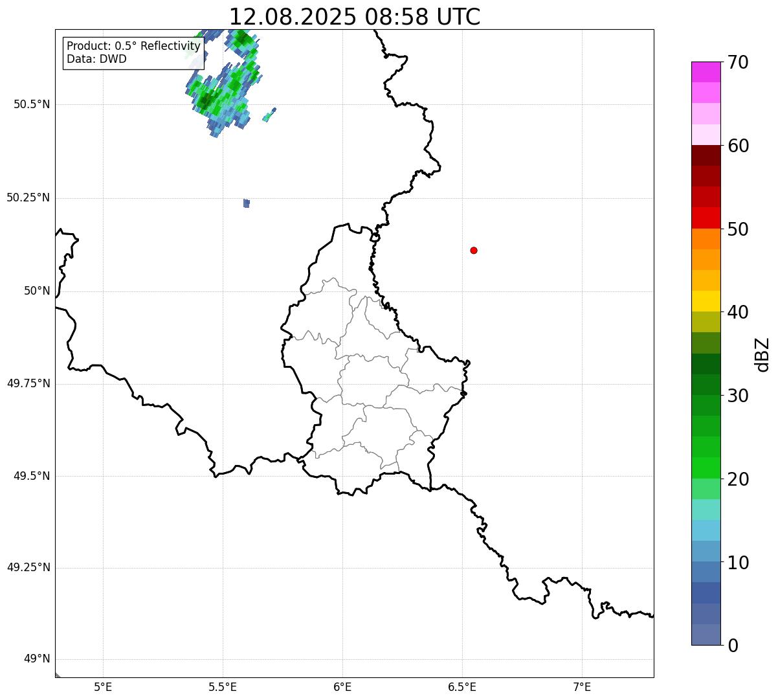Click the colorbar tick label 40

[x=738, y=312]
